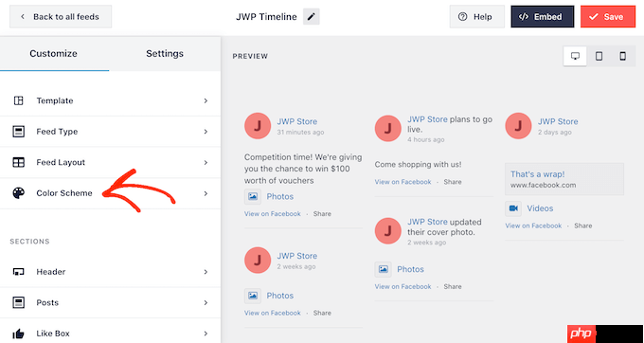Image resolution: width=644 pixels, height=343 pixels.
Task: Go back to all feeds
Action: [61, 16]
